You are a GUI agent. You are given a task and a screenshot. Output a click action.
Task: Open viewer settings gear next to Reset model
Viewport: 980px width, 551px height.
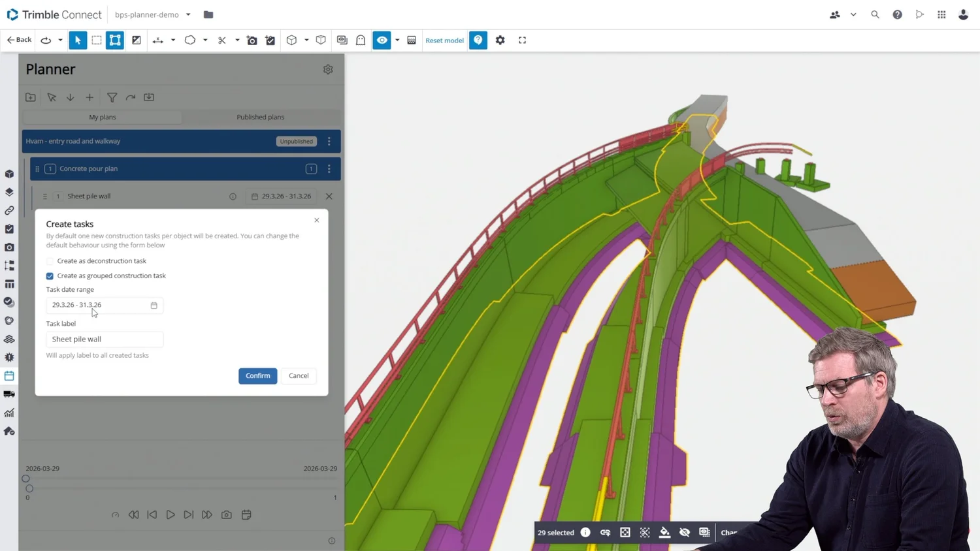pos(500,40)
